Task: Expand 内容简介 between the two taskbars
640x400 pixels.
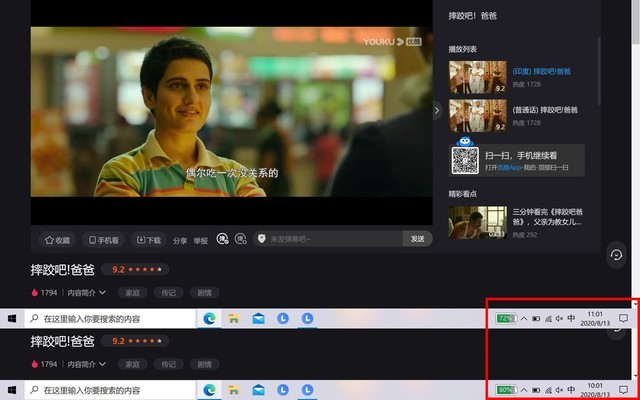Action: (x=87, y=364)
